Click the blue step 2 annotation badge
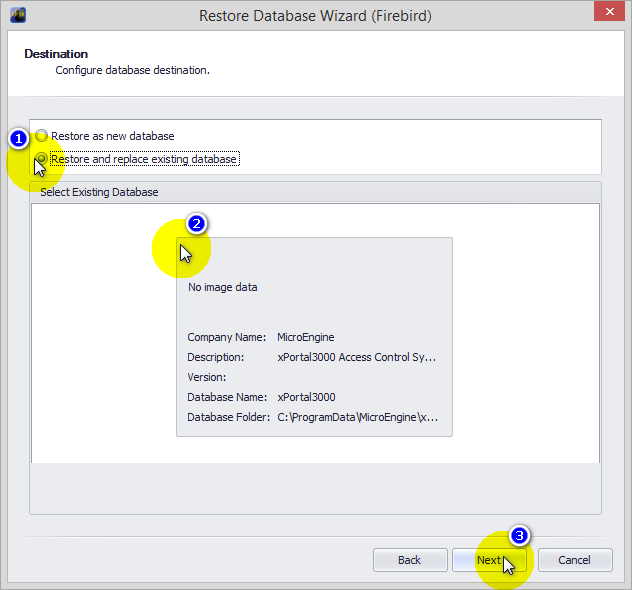The width and height of the screenshot is (632, 590). [x=197, y=223]
